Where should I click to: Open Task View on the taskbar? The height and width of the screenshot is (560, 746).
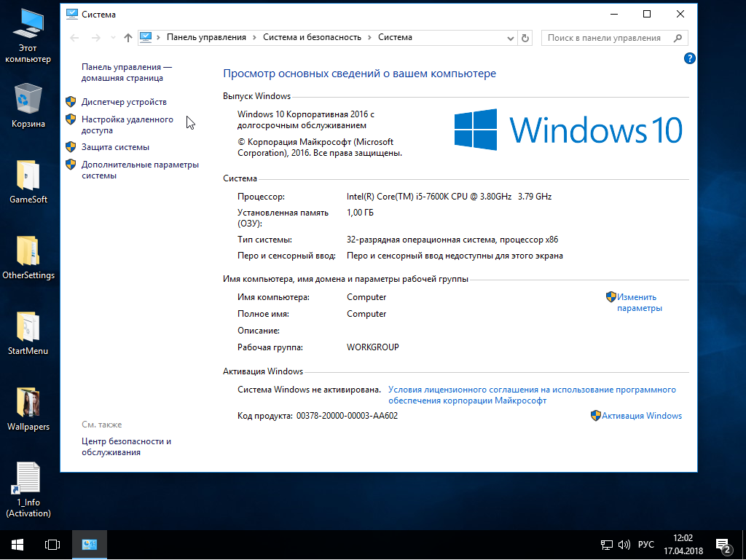click(52, 545)
